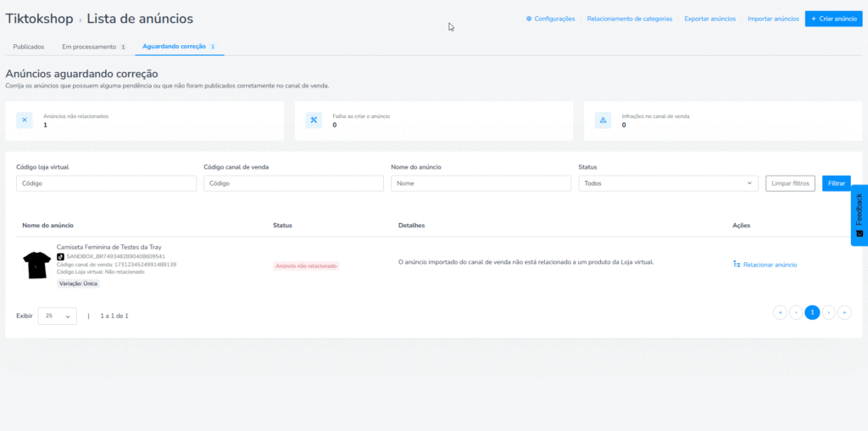Open the Status Todos dropdown
The height and width of the screenshot is (431, 868).
(668, 183)
